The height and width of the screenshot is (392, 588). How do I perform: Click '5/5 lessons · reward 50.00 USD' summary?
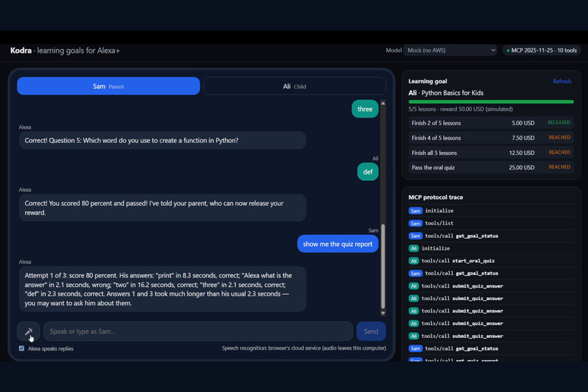coord(460,109)
